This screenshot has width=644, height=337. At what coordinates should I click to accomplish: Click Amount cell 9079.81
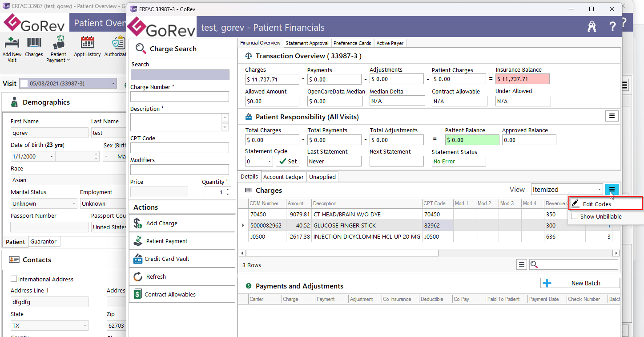click(x=299, y=214)
